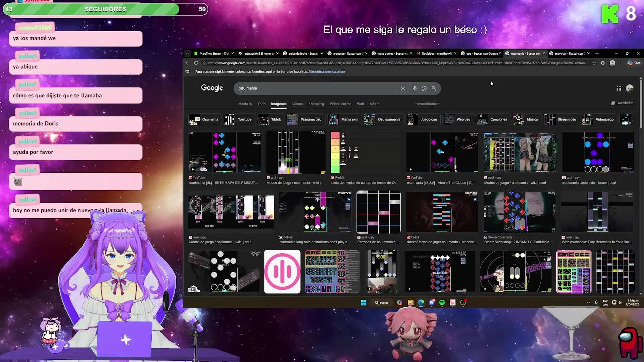
Task: Select the Mania skin suggestion chip
Action: [344, 119]
